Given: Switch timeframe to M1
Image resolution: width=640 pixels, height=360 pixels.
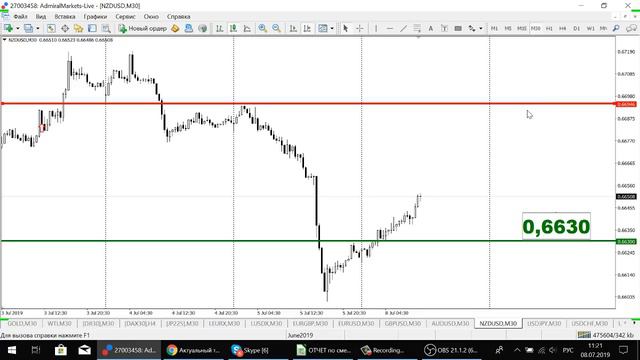Looking at the screenshot, I should pos(494,28).
